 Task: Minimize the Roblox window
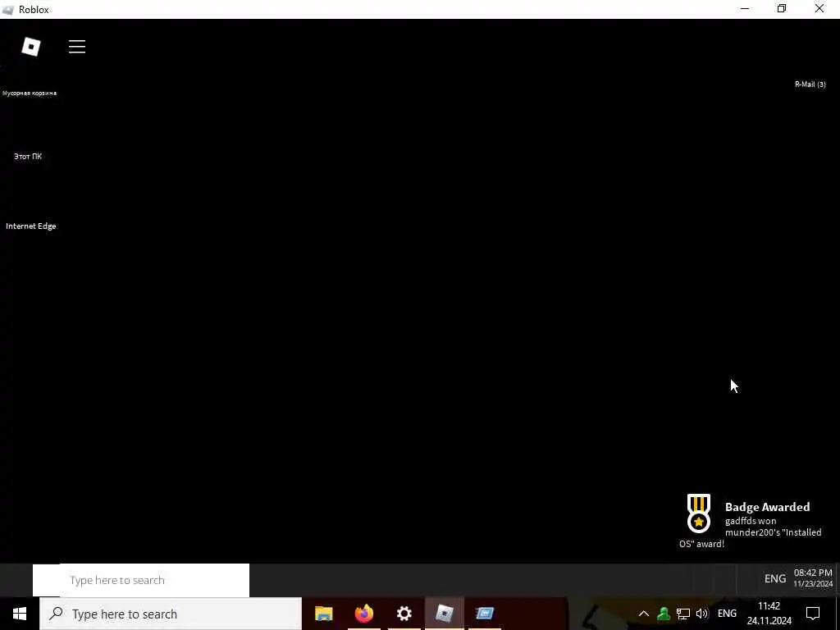point(745,9)
